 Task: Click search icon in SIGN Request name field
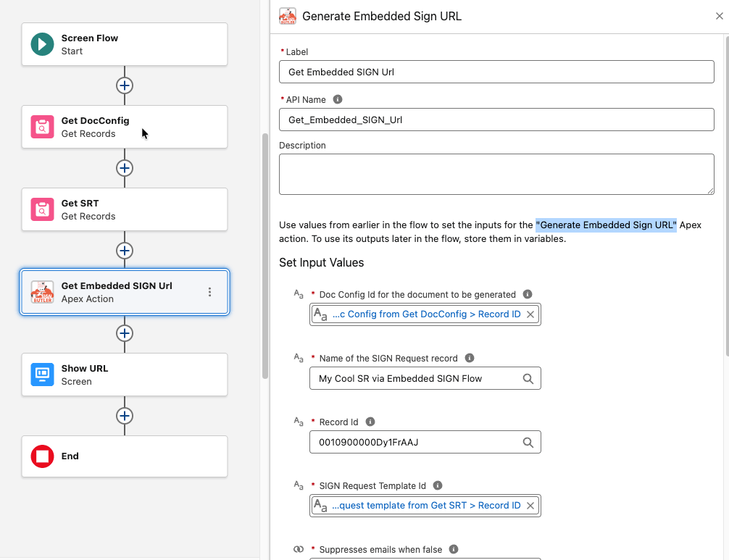click(528, 379)
